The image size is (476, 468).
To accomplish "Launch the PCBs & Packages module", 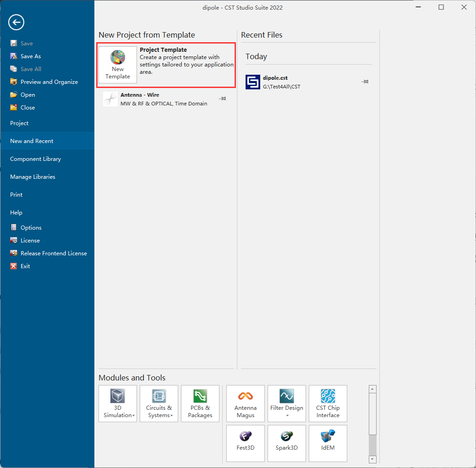I will tap(200, 404).
